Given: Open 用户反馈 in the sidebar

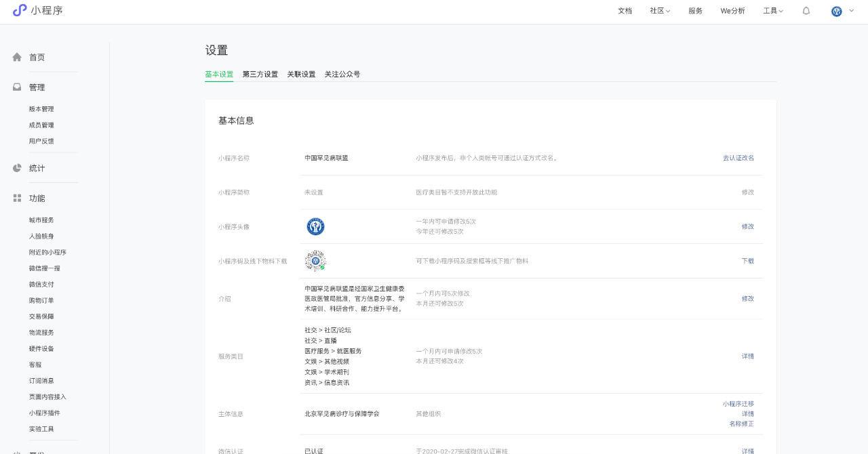Looking at the screenshot, I should coord(41,142).
